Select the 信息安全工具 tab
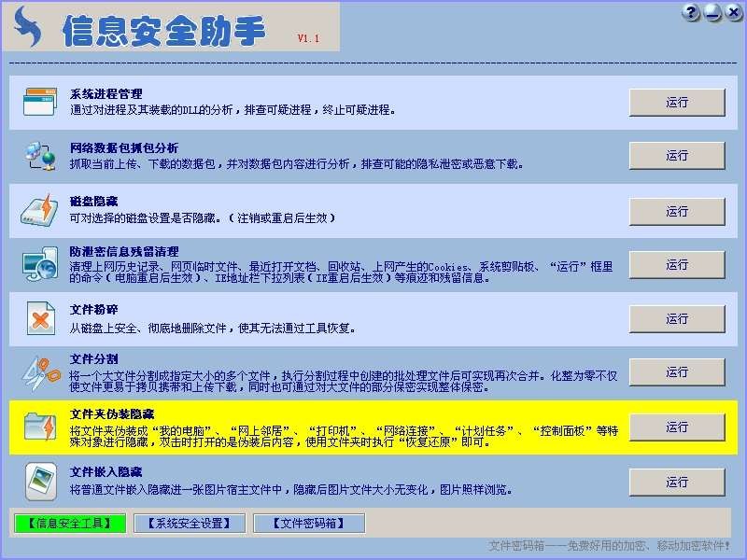The width and height of the screenshot is (747, 560). click(x=69, y=524)
